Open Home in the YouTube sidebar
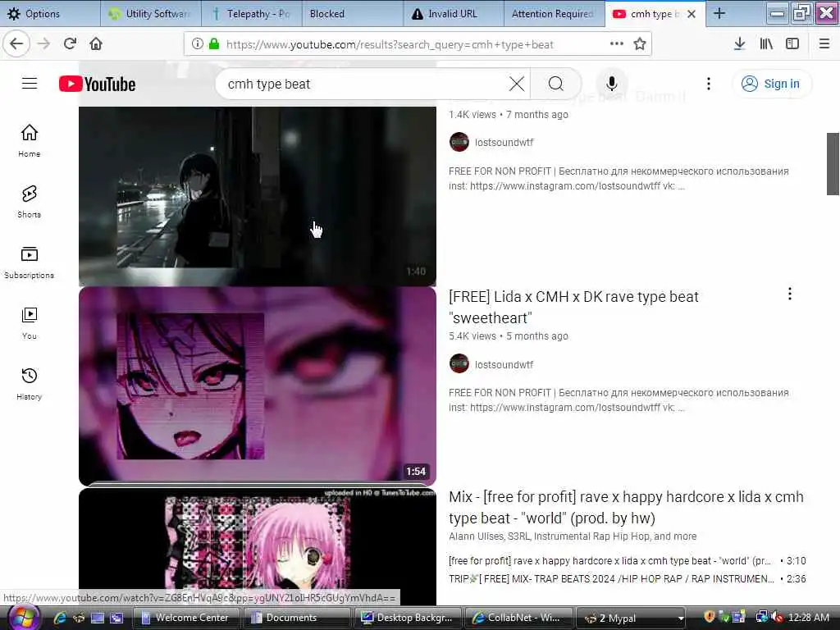The width and height of the screenshot is (840, 630). pos(30,140)
